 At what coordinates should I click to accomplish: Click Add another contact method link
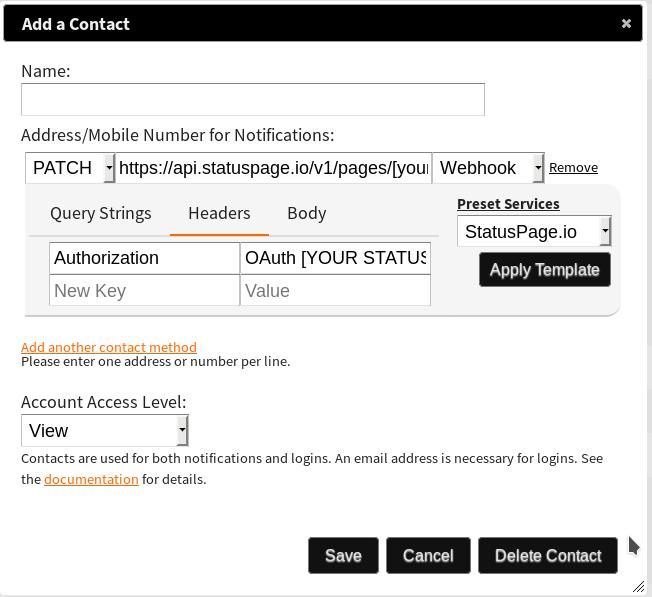pos(109,347)
